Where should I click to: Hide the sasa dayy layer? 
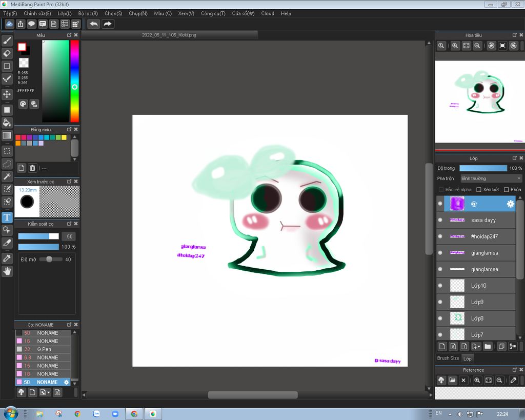pos(440,220)
